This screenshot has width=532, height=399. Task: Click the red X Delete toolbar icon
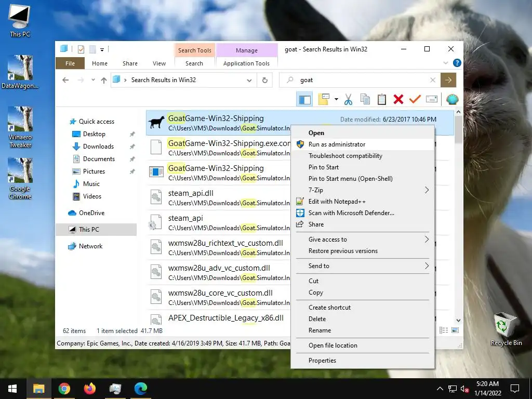tap(398, 99)
